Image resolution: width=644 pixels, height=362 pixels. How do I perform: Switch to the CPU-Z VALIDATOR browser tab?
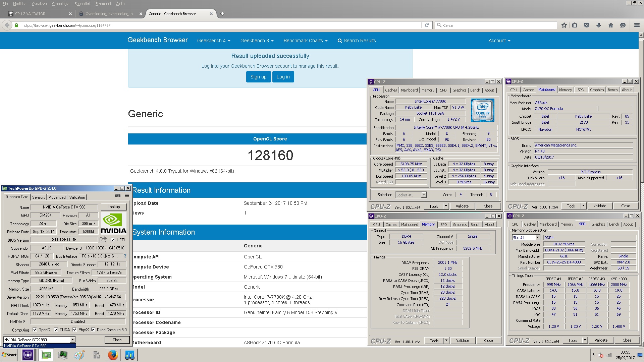pos(40,14)
